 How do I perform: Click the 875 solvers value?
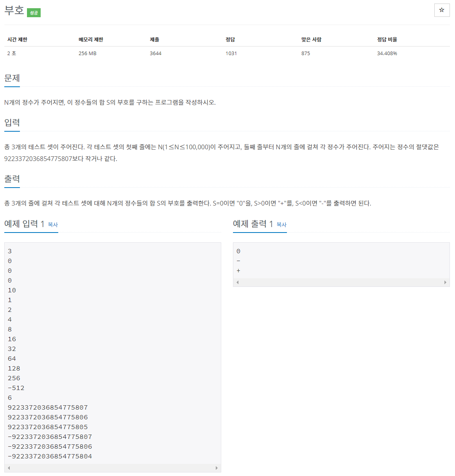306,53
